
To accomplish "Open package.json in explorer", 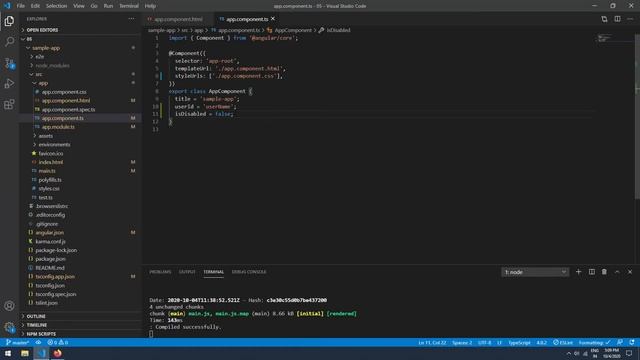I will pyautogui.click(x=50, y=259).
